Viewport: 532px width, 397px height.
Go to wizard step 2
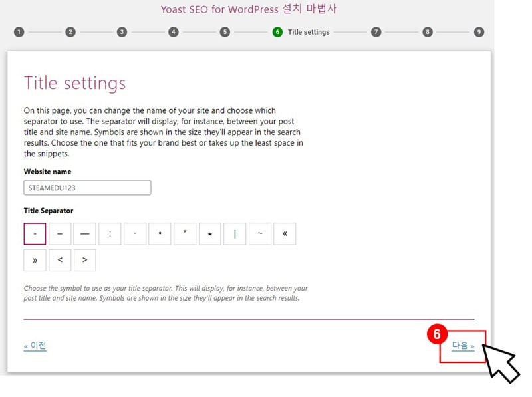[70, 32]
